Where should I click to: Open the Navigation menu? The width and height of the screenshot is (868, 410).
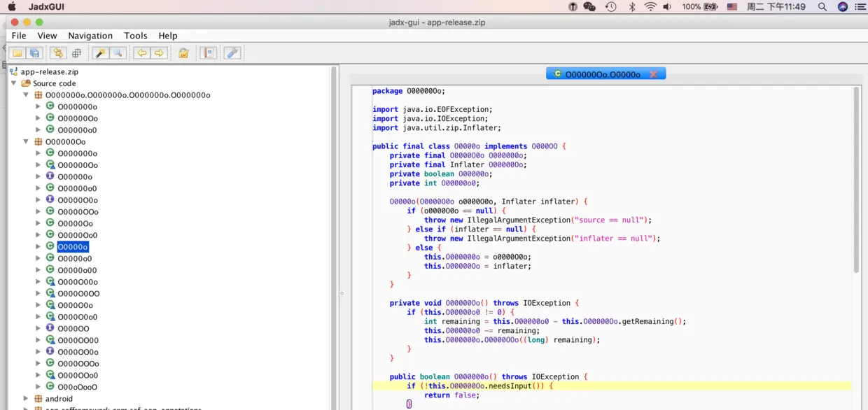click(90, 36)
